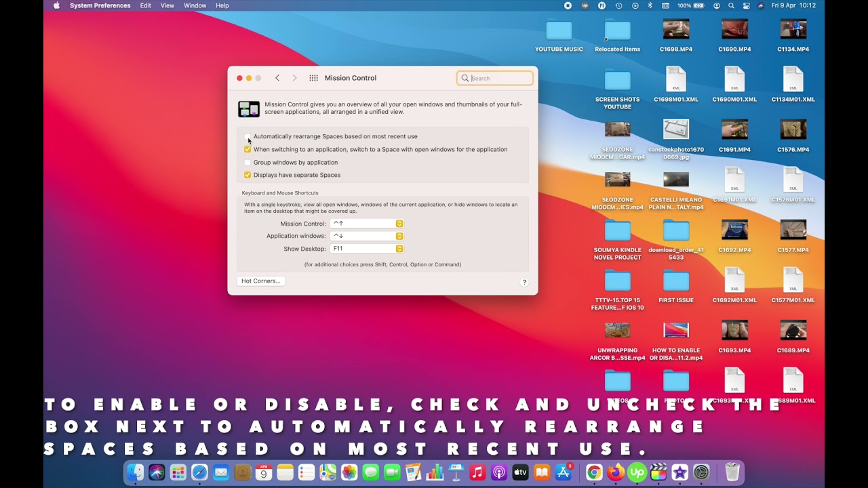The image size is (868, 488).
Task: Launch FaceTime from the Dock
Action: point(392,472)
